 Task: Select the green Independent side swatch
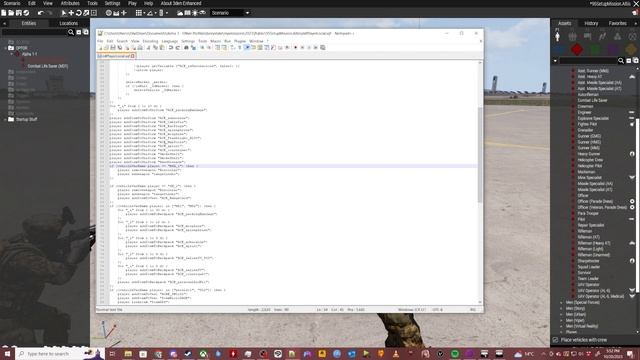pos(596,50)
